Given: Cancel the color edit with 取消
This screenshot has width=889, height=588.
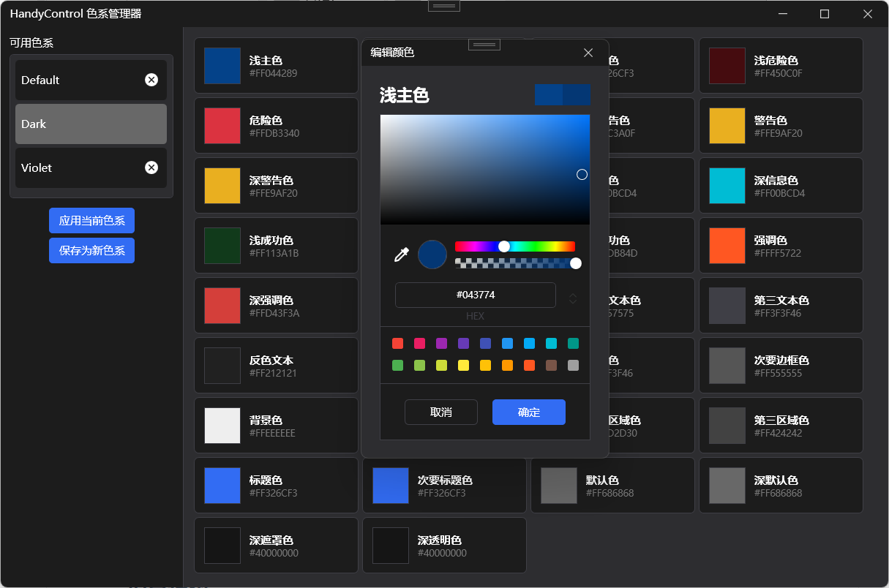Looking at the screenshot, I should point(441,412).
